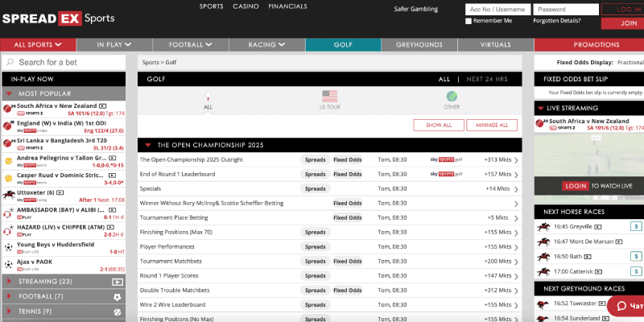The image size is (644, 322).
Task: Open the All Sports dropdown
Action: pos(38,45)
